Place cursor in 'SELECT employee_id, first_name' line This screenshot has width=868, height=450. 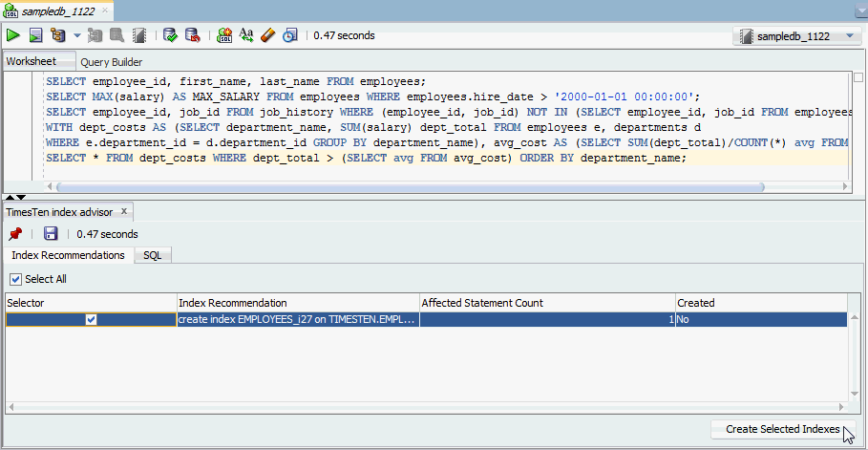click(x=236, y=81)
